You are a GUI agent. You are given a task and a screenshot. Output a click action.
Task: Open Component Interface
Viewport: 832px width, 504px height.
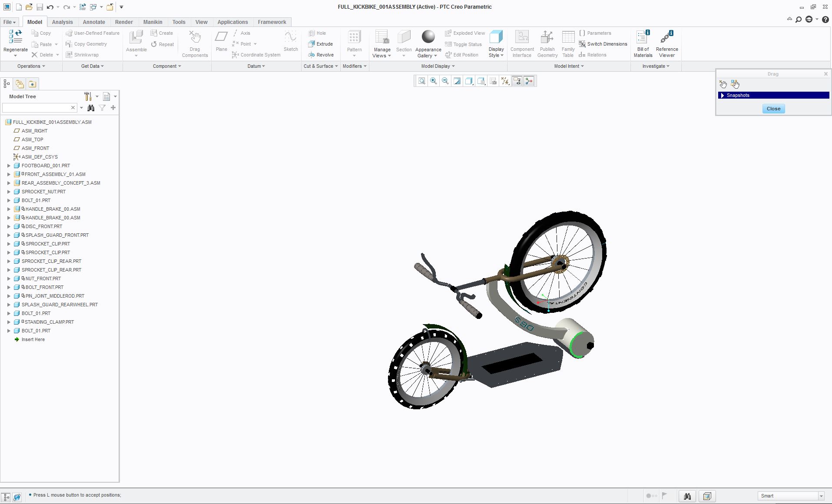[x=522, y=43]
